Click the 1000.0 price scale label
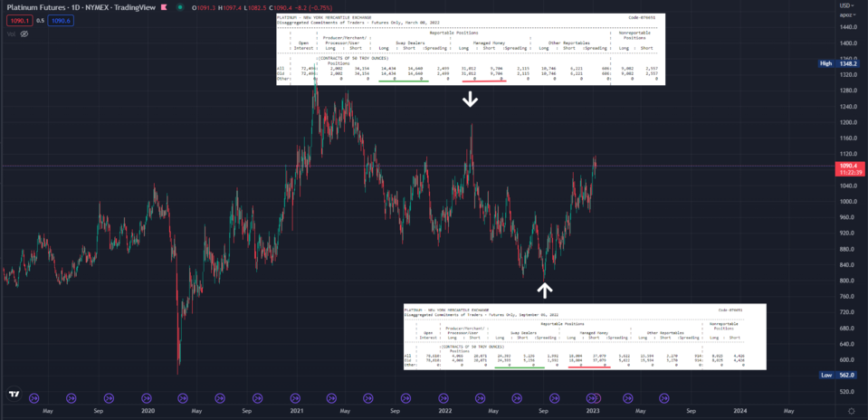This screenshot has width=868, height=420. (x=847, y=202)
